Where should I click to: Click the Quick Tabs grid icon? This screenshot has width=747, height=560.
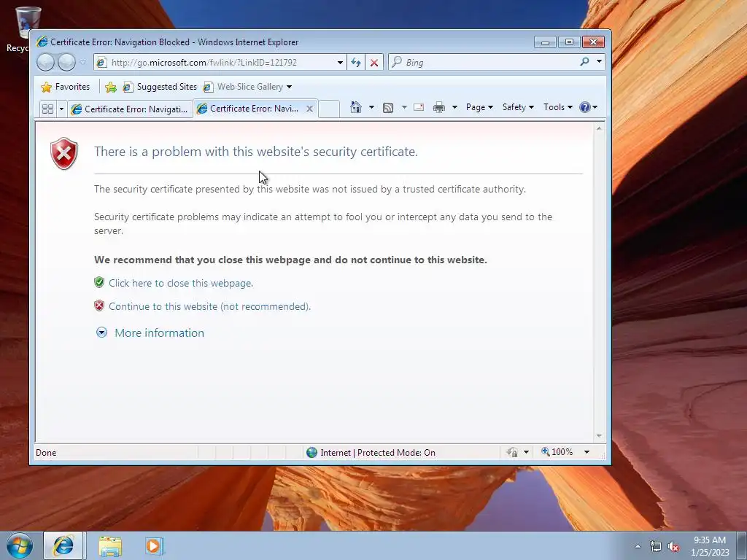47,109
